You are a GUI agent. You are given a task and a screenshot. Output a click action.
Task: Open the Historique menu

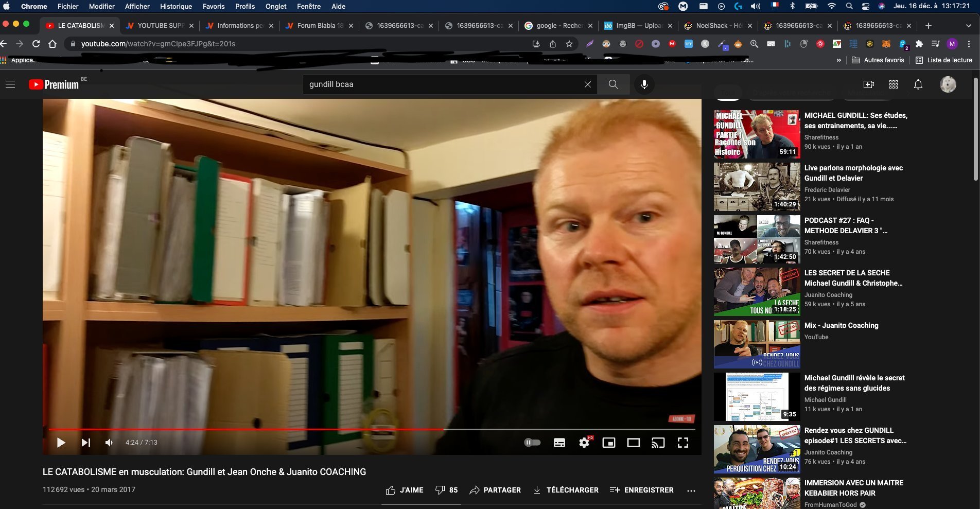click(x=176, y=6)
